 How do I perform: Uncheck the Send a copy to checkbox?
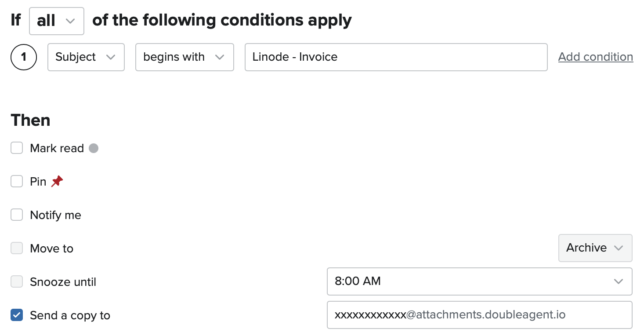[17, 315]
